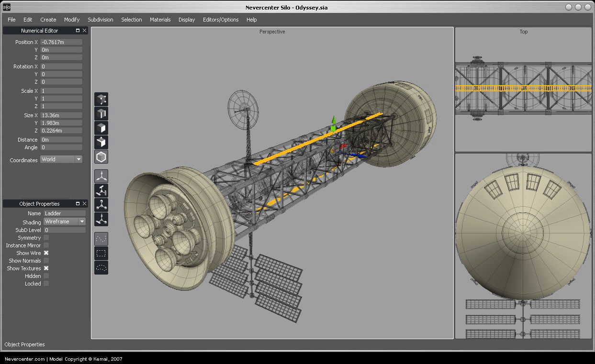Switch to edge selection mode
Viewport: 595px width, 364px height.
click(101, 114)
